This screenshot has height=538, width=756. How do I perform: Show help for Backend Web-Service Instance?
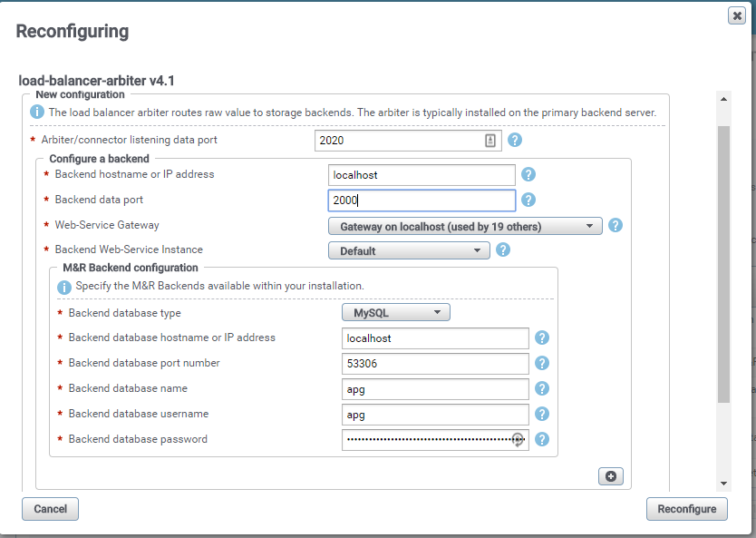(503, 250)
